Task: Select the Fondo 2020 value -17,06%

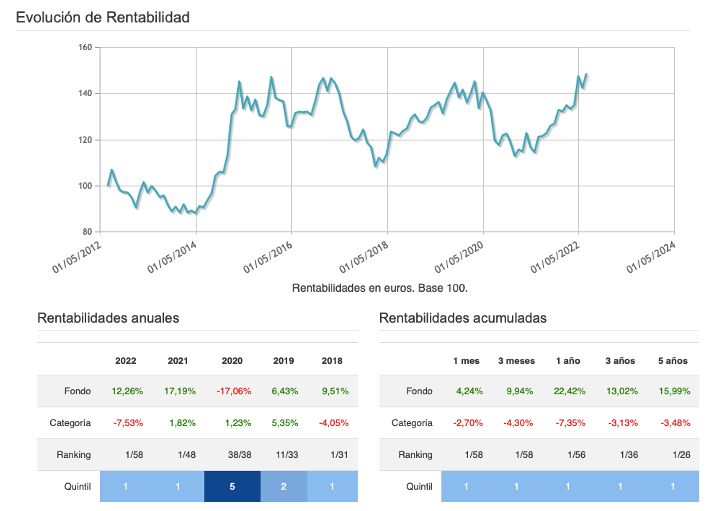Action: click(x=231, y=391)
